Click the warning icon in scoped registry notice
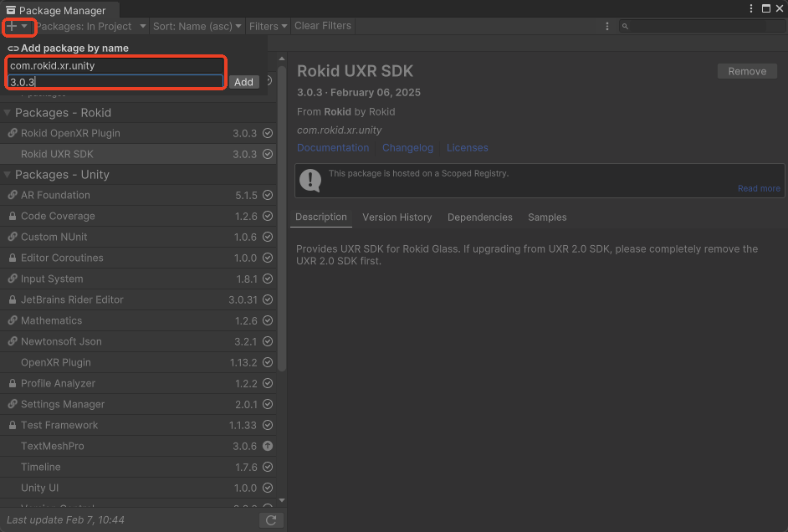This screenshot has height=532, width=788. (x=310, y=180)
